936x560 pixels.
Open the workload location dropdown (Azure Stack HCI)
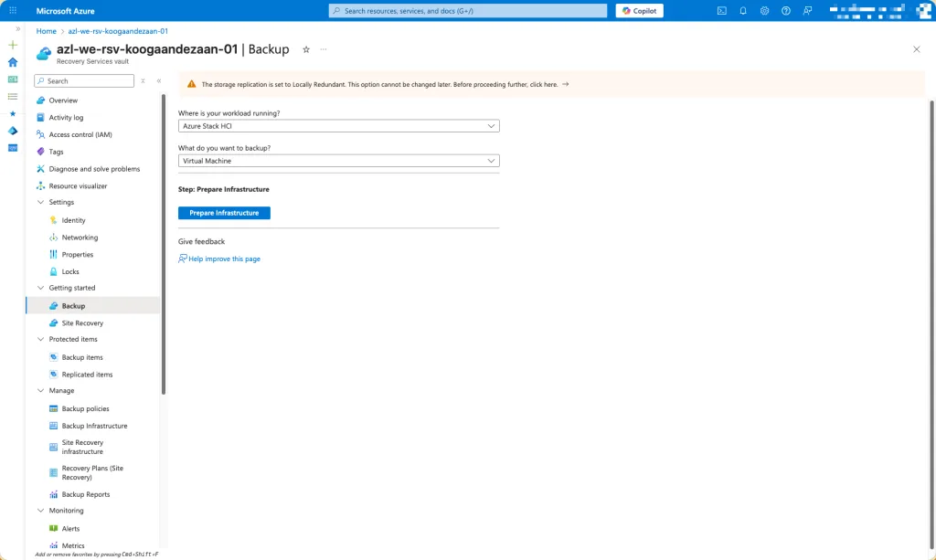coord(338,126)
